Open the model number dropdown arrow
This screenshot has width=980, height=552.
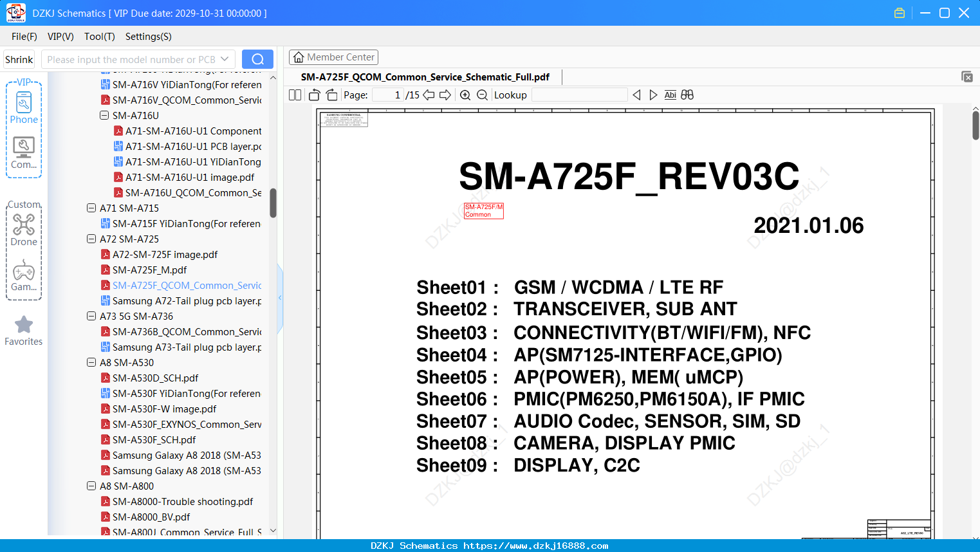pyautogui.click(x=225, y=59)
